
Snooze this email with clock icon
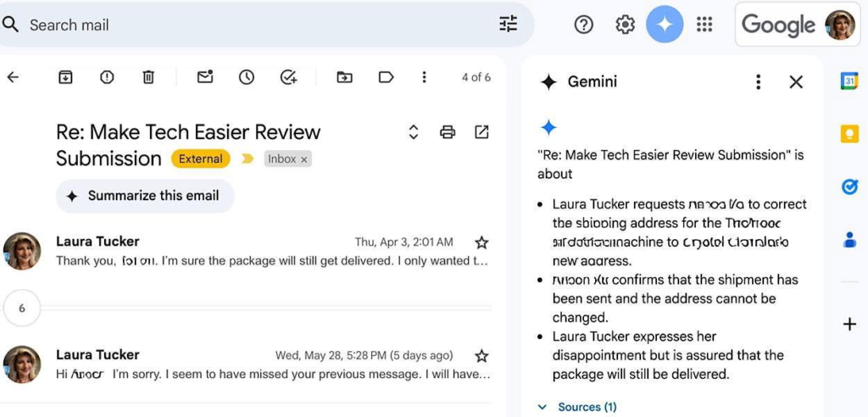(247, 77)
